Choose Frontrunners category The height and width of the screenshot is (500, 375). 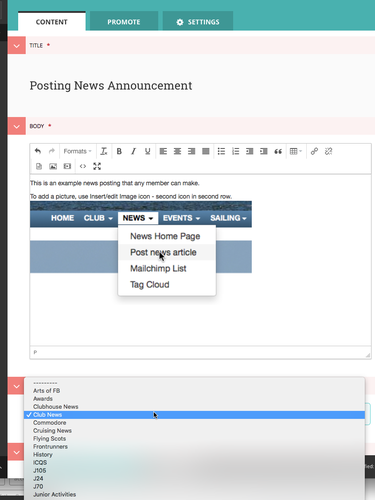195,447
